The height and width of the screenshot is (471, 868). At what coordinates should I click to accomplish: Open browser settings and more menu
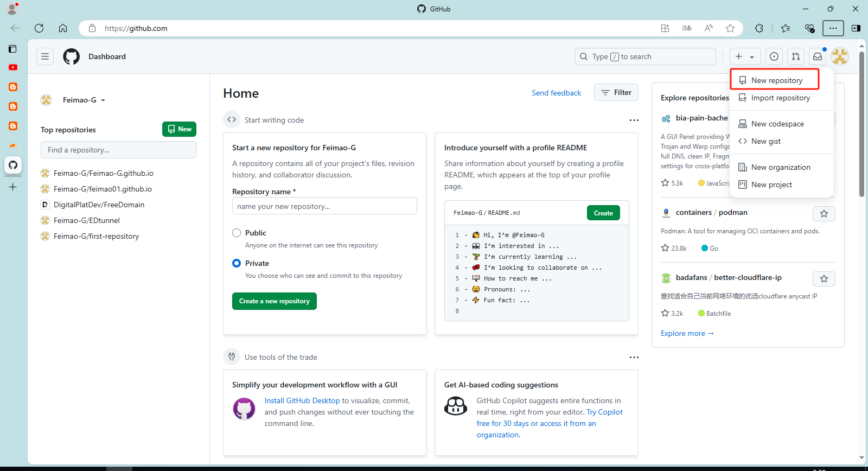833,28
